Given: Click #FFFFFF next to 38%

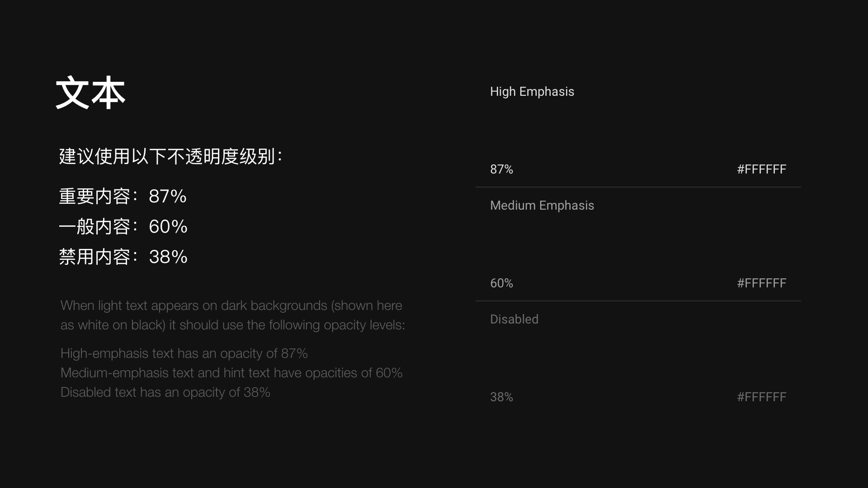Looking at the screenshot, I should click(761, 397).
